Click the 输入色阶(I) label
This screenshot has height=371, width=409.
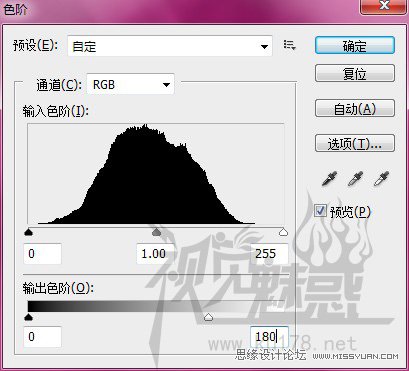coord(56,111)
